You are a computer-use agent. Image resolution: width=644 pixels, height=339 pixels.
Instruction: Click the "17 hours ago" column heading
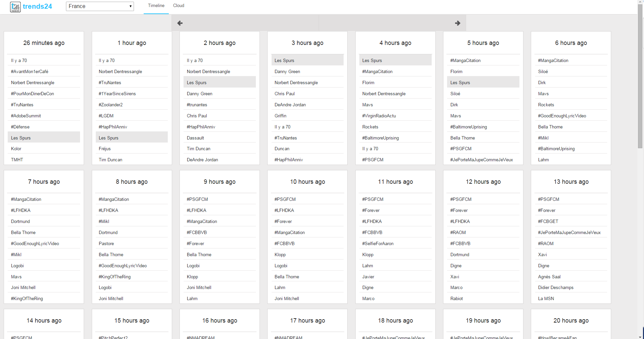[307, 321]
